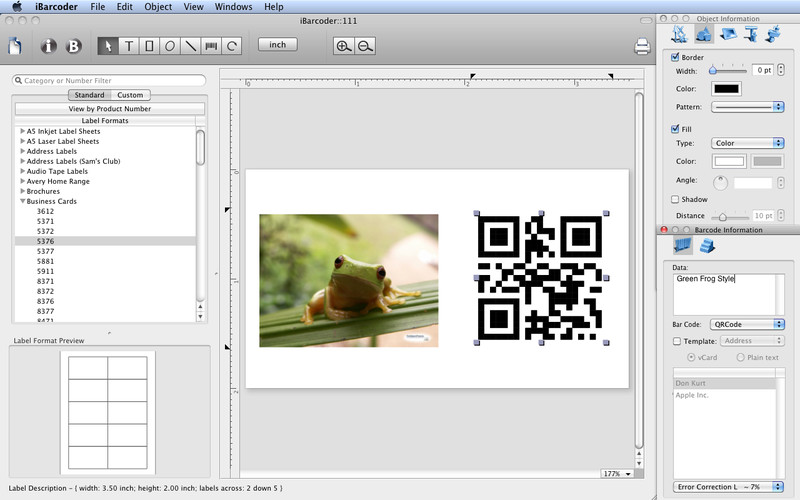The height and width of the screenshot is (500, 800).
Task: Select the Plain text radio button
Action: (x=740, y=357)
